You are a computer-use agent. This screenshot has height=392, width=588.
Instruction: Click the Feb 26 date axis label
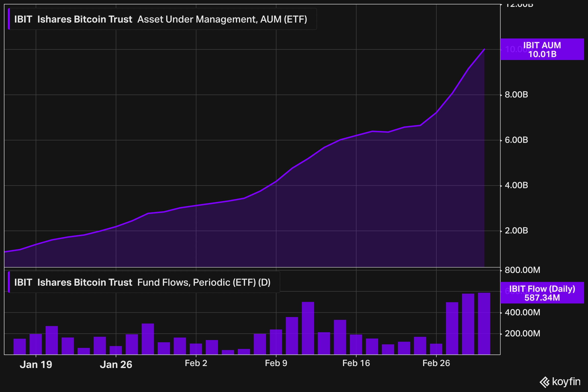[x=436, y=363]
